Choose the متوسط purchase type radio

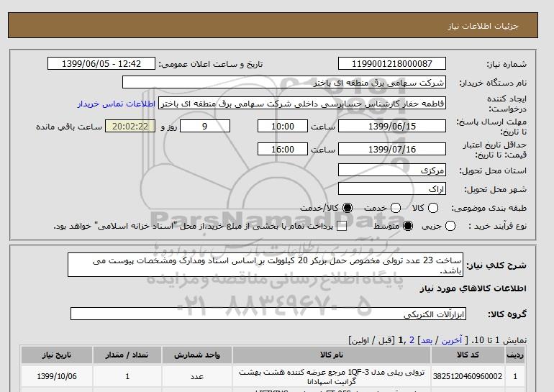408,226
